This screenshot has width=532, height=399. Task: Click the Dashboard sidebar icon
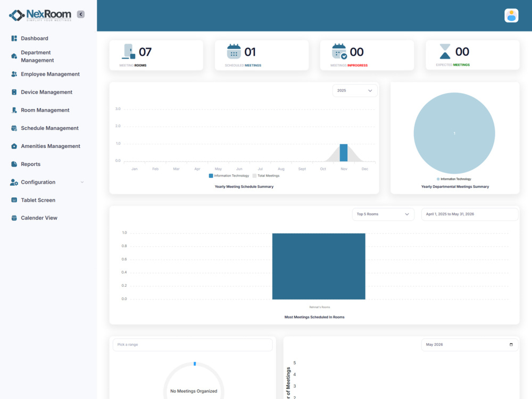(14, 38)
